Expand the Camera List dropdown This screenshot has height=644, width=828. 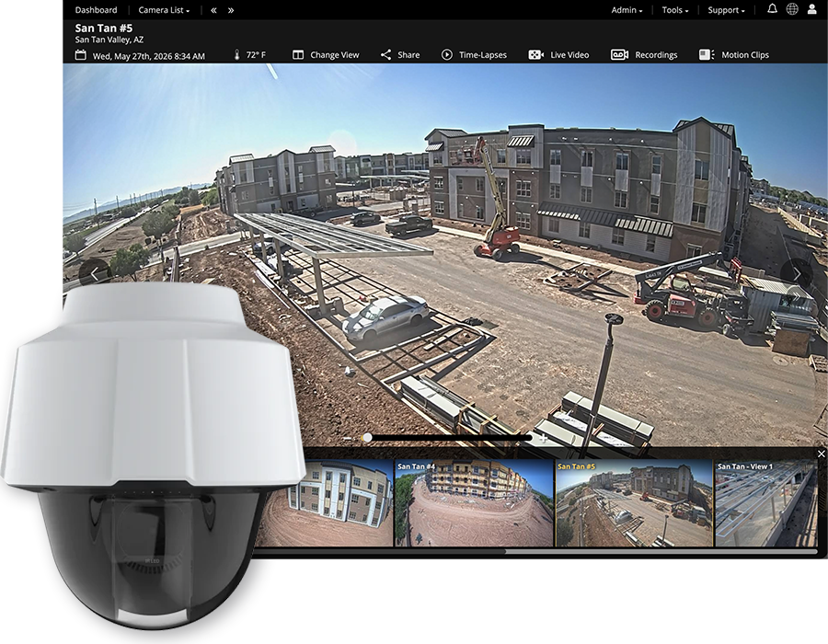[x=164, y=10]
